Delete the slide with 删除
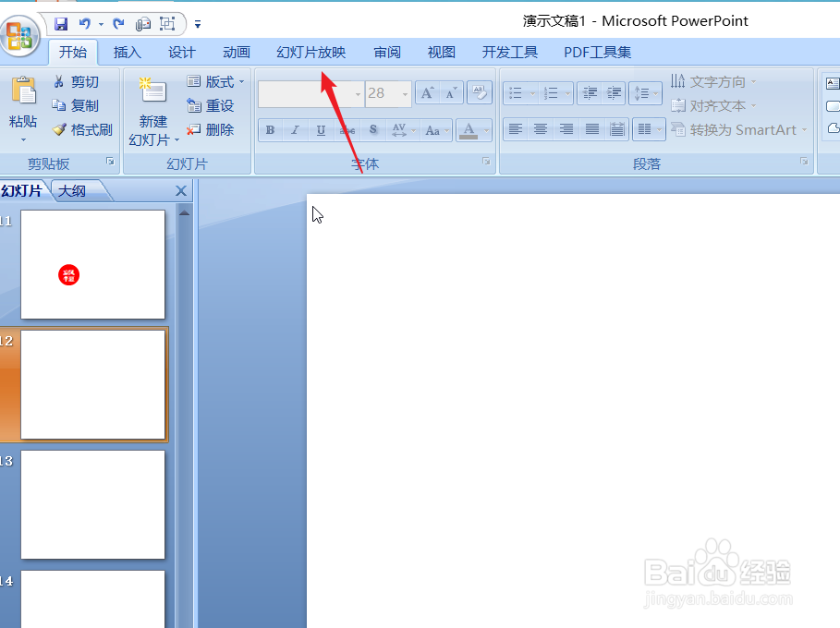This screenshot has width=840, height=628. [211, 129]
